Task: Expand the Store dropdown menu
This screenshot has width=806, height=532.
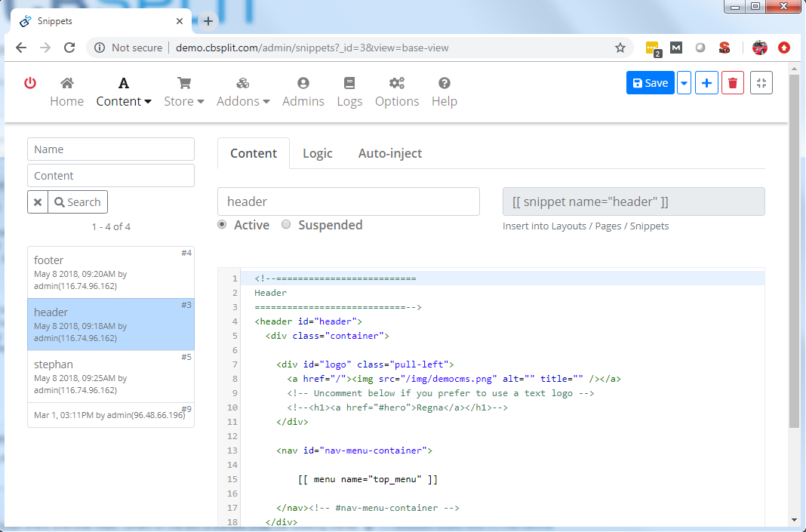Action: (184, 92)
